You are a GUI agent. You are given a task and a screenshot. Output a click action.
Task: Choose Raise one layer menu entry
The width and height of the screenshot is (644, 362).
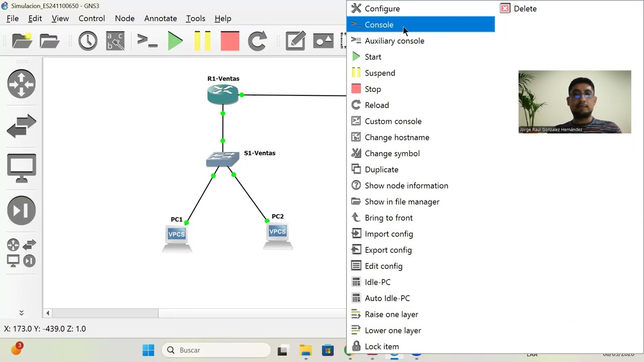pyautogui.click(x=421, y=314)
